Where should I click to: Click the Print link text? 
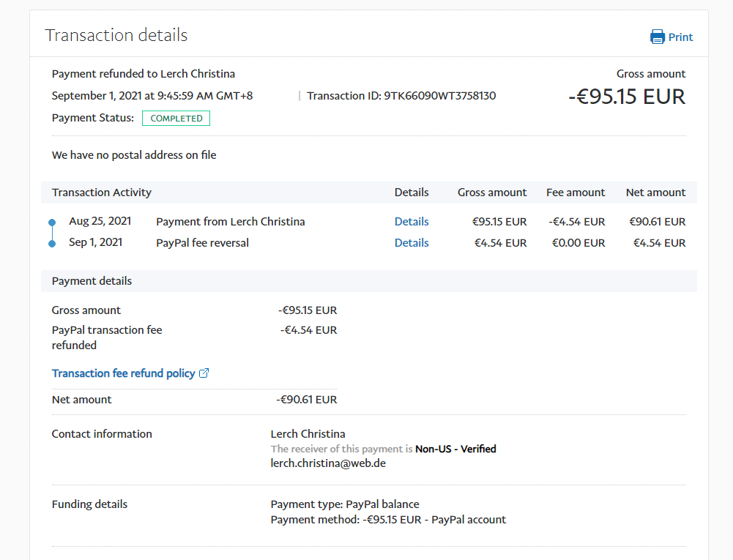pos(680,37)
